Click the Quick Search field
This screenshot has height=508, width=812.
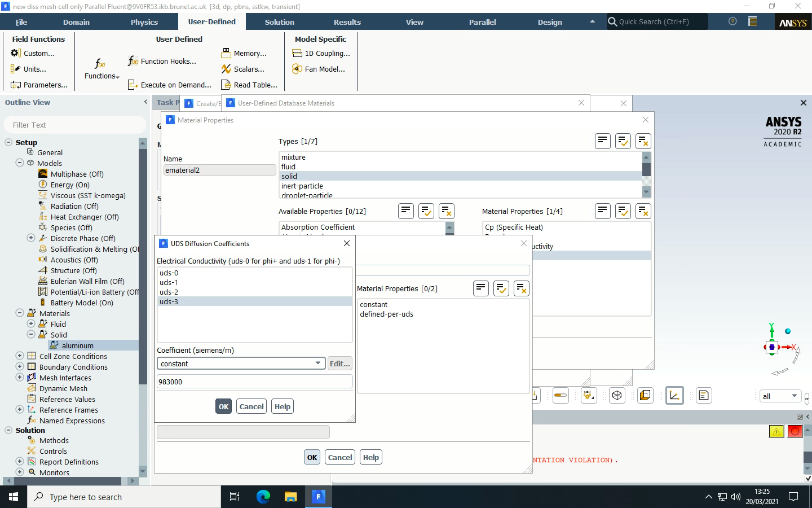tap(657, 21)
